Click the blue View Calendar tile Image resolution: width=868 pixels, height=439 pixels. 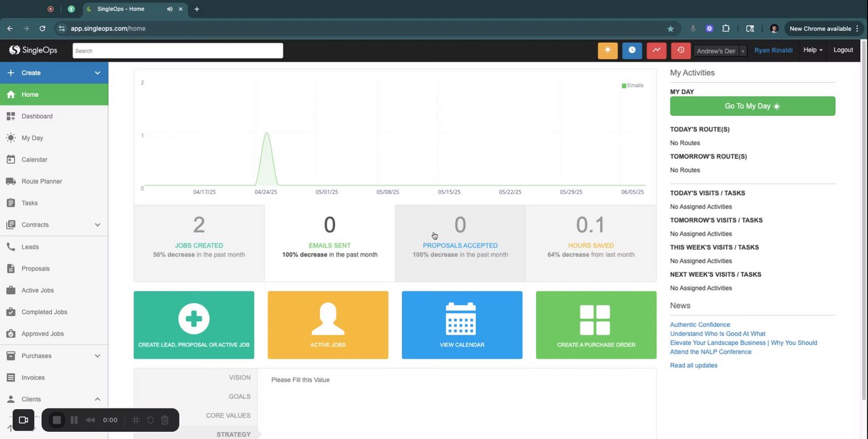click(x=462, y=325)
